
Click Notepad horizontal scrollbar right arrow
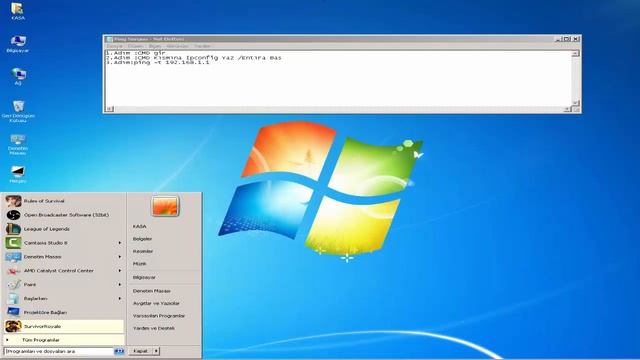pyautogui.click(x=567, y=109)
